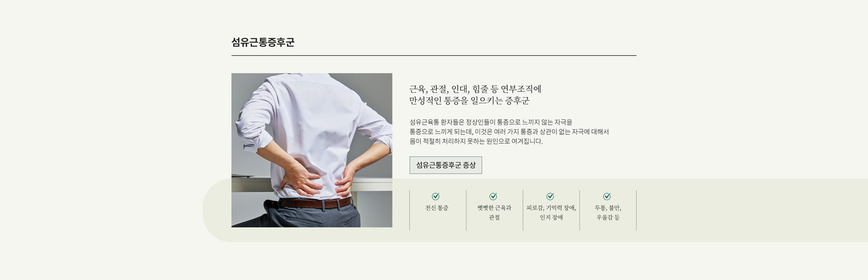Click the subheading line 근육, 관절, 인대, 힘줄 등 연부조직에
This screenshot has width=868, height=280.
click(475, 89)
